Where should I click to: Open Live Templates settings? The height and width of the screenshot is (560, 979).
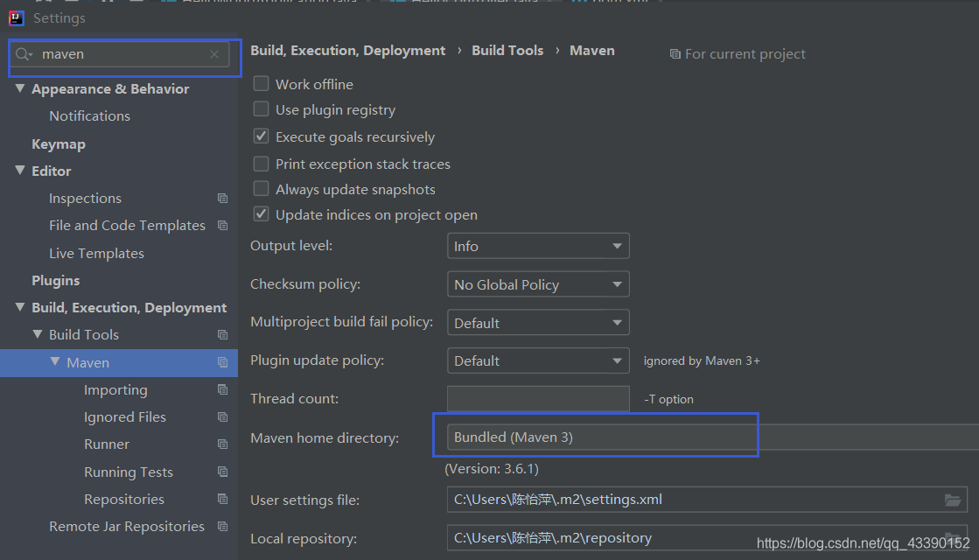[97, 254]
